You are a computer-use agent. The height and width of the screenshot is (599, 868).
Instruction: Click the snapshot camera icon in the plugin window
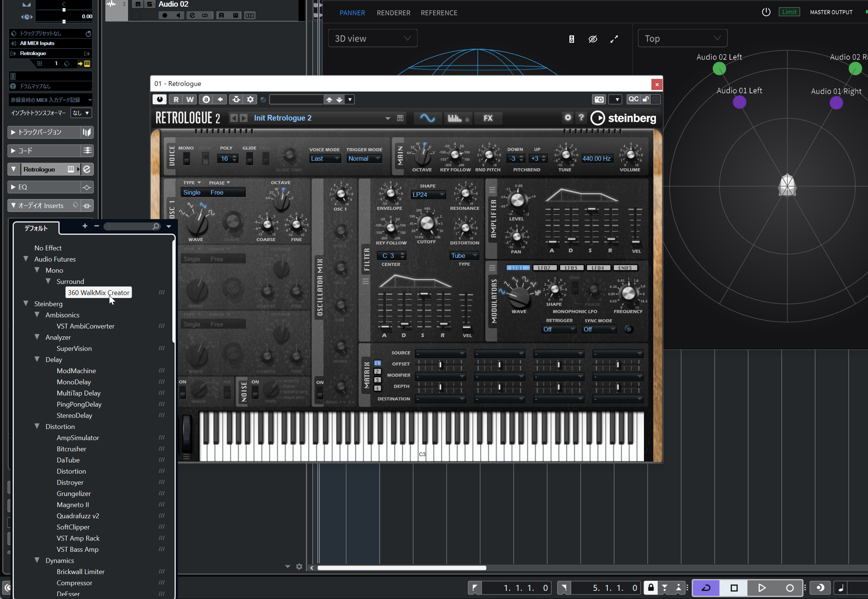[599, 99]
